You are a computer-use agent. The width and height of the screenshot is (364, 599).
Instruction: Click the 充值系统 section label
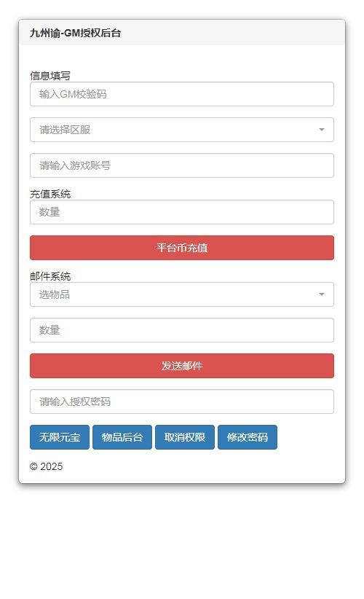coord(50,194)
